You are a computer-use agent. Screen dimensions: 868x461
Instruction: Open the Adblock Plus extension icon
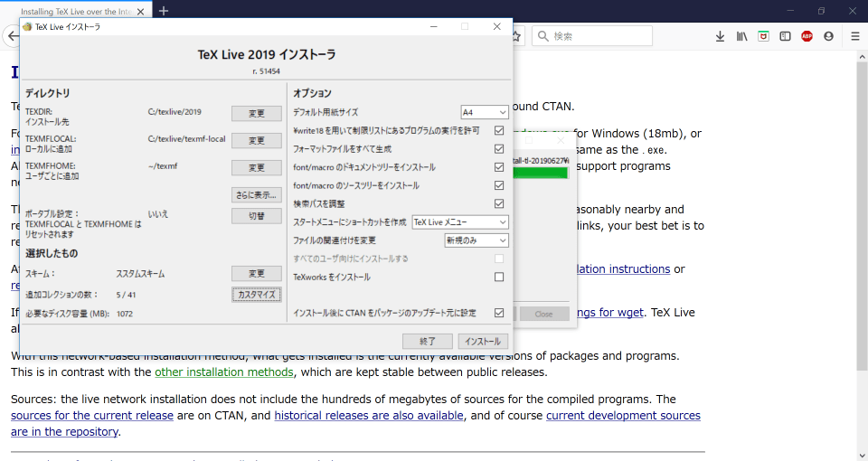click(807, 36)
